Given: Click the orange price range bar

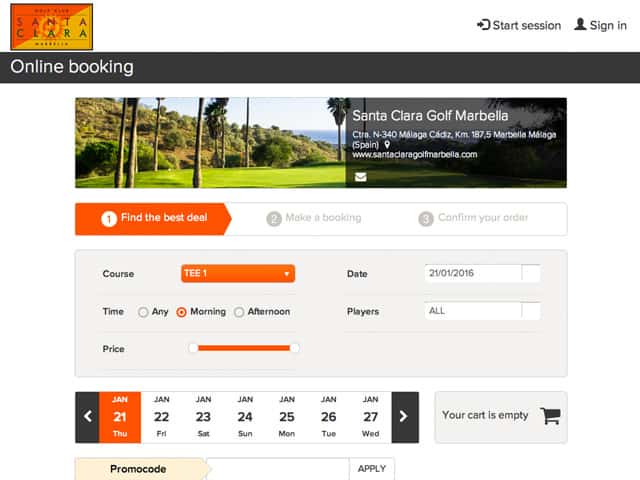Looking at the screenshot, I should (244, 348).
